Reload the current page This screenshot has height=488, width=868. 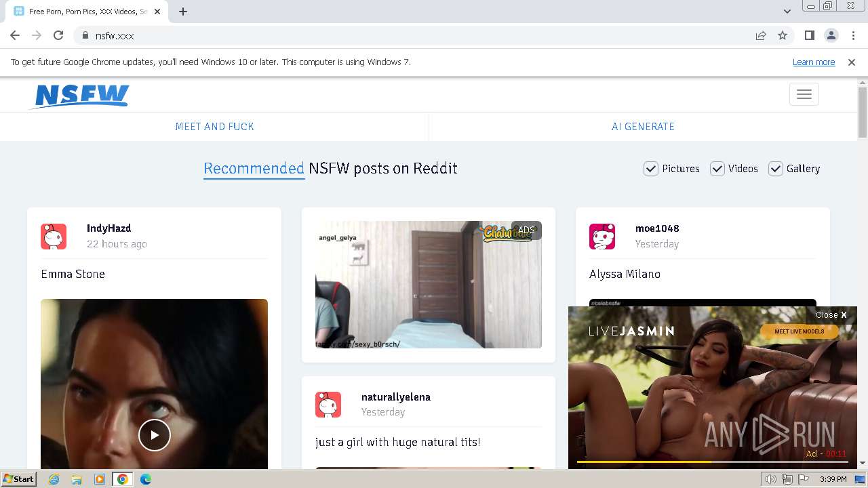[x=58, y=35]
